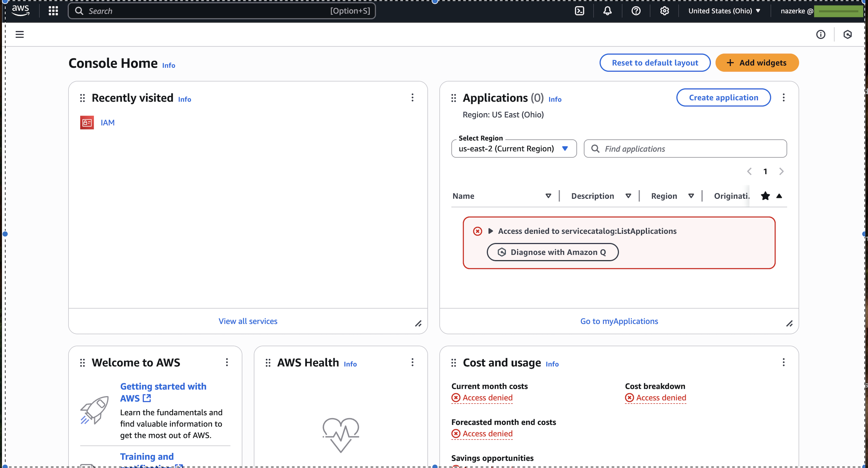
Task: Click the 'Region: US East (Ohio)' text
Action: click(x=503, y=115)
